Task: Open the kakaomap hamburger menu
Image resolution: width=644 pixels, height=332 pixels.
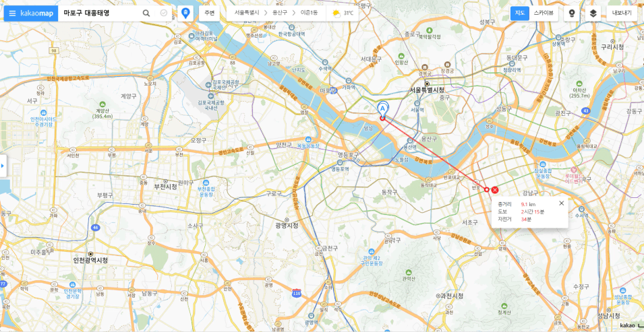Action: [12, 13]
